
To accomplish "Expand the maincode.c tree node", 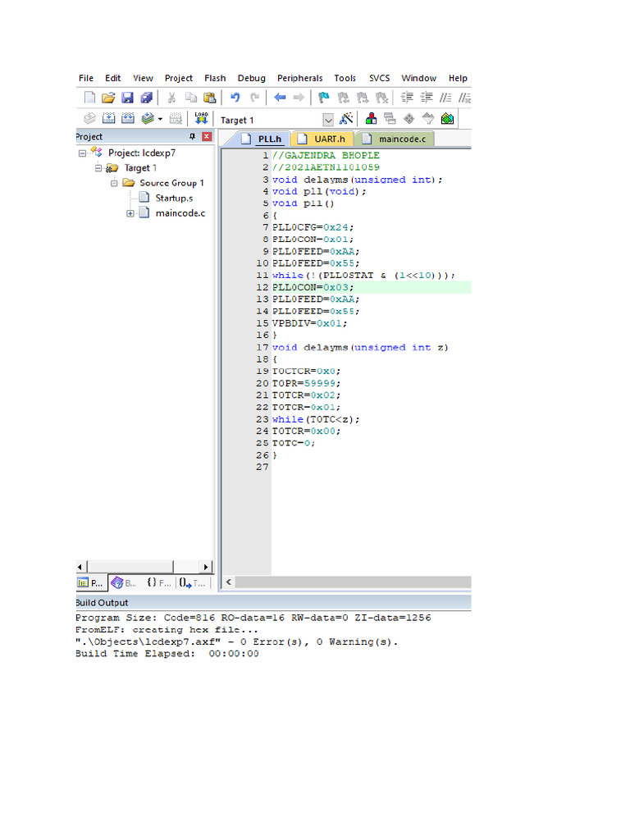I will (130, 213).
